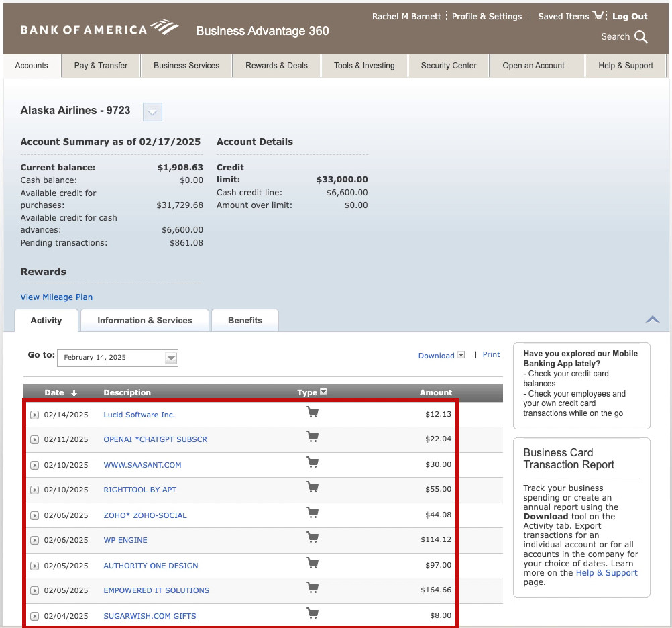Expand the AUTHORITY ONE DESIGN transaction row
The height and width of the screenshot is (628, 672).
(34, 566)
